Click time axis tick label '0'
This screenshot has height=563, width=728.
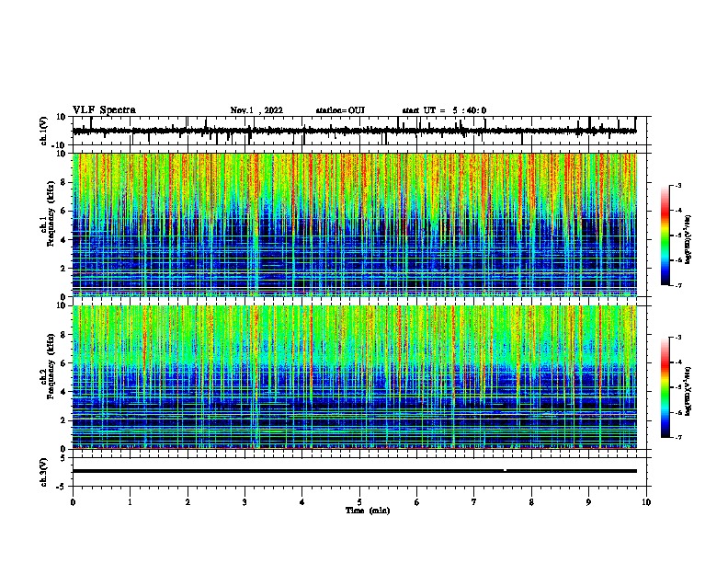(x=73, y=502)
